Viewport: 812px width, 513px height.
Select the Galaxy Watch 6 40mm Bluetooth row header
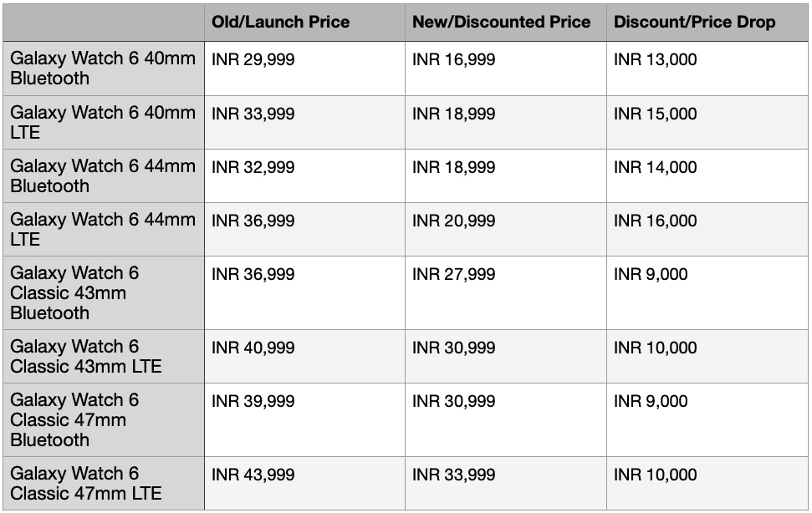click(x=103, y=69)
